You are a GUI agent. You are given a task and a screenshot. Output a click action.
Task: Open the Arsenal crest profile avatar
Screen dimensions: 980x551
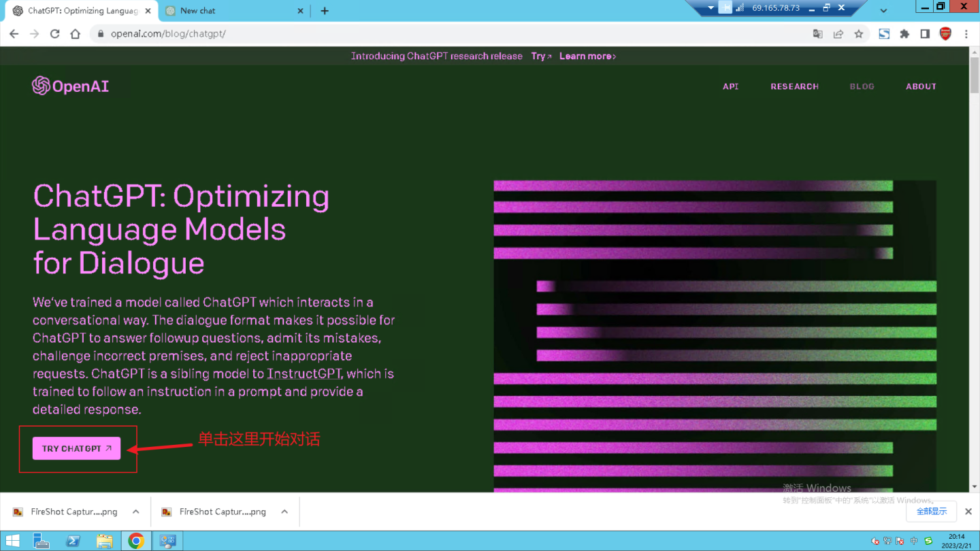pos(945,34)
